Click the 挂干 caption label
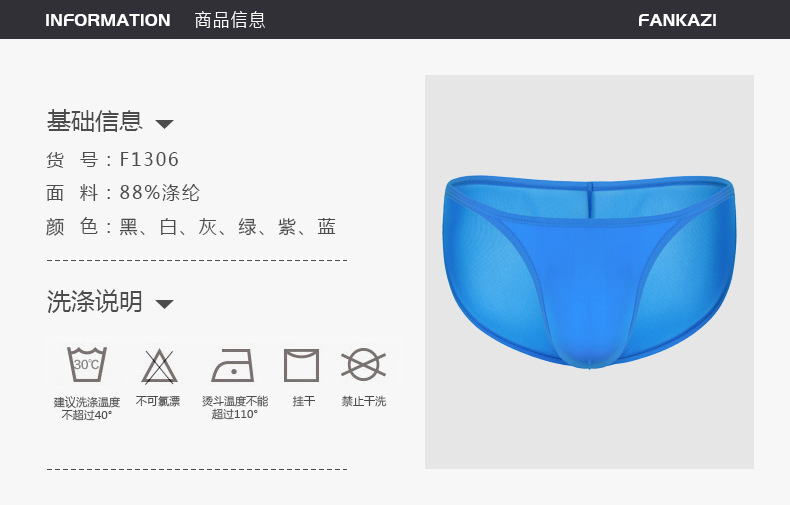 (x=304, y=401)
